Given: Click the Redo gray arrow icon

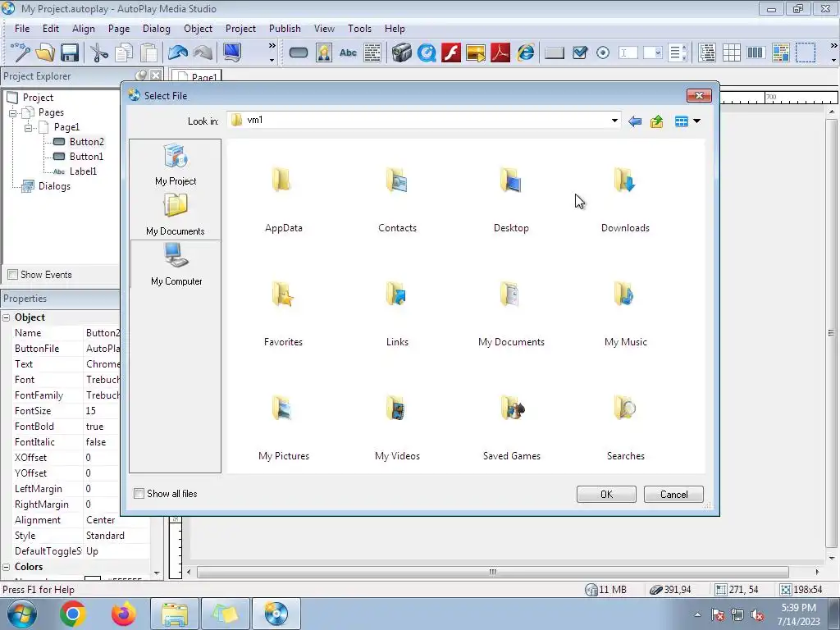Looking at the screenshot, I should [203, 52].
